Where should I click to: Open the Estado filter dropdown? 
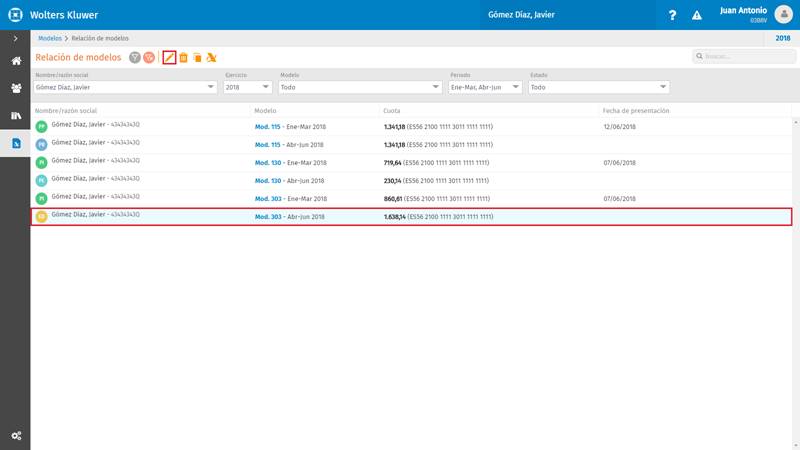[599, 87]
